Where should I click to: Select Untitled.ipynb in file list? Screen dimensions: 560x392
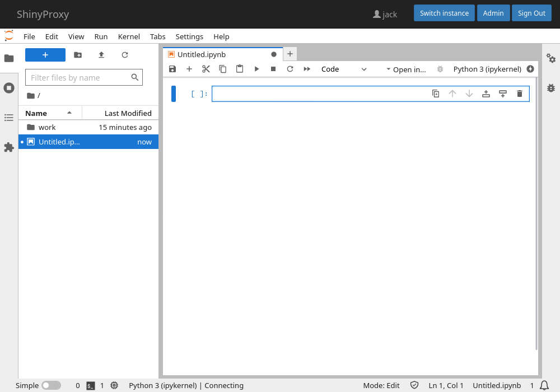point(88,142)
